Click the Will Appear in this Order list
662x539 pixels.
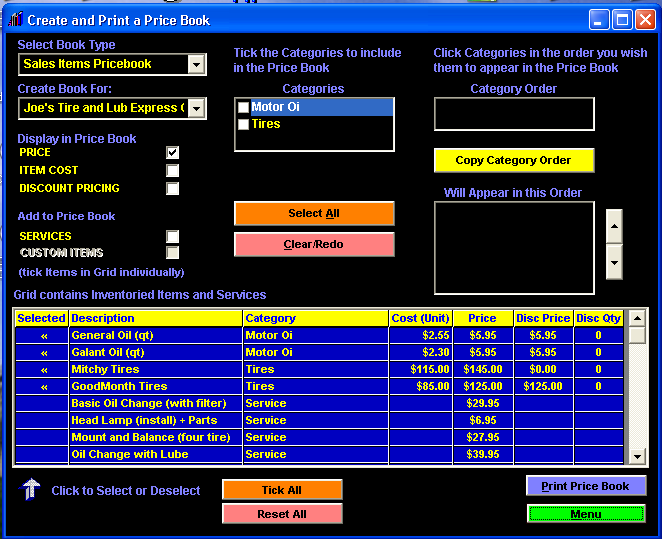coord(514,248)
